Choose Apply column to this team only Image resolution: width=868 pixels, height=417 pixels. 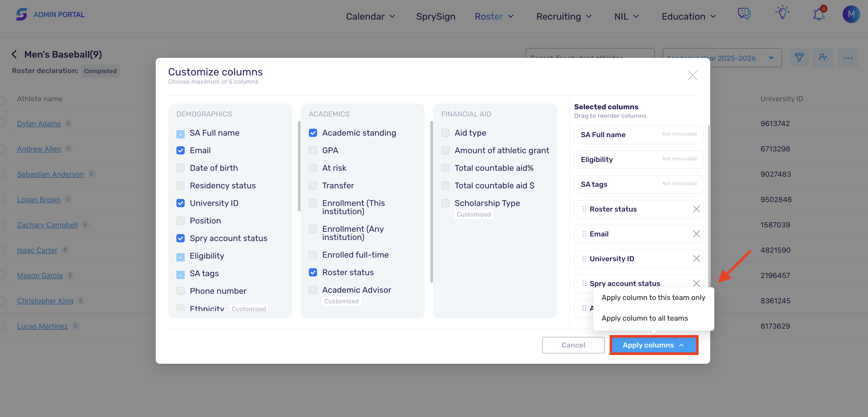(x=653, y=298)
